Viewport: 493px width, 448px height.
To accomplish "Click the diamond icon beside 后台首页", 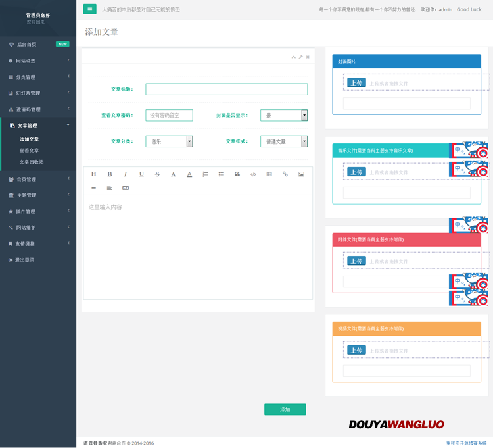I will 11,45.
